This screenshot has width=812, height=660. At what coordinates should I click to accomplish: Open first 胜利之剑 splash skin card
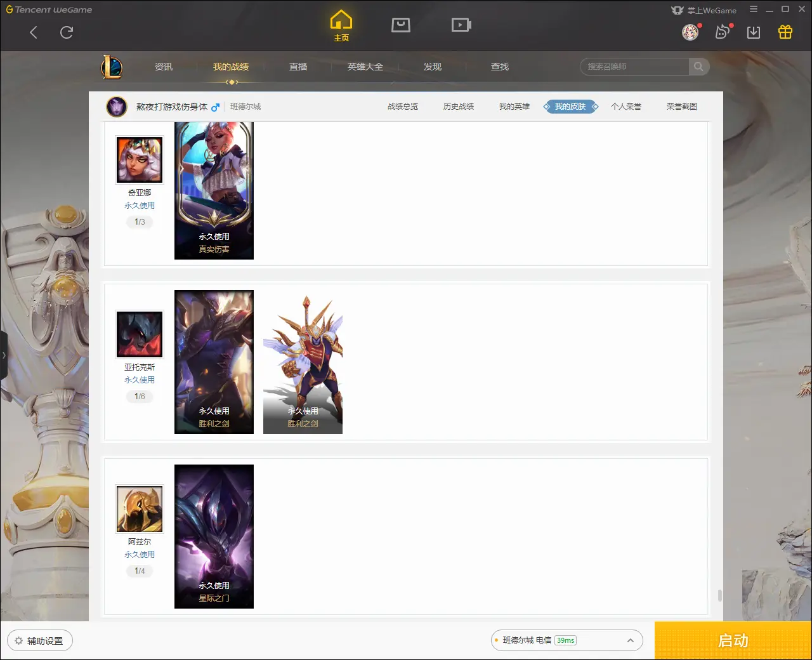[x=214, y=362]
